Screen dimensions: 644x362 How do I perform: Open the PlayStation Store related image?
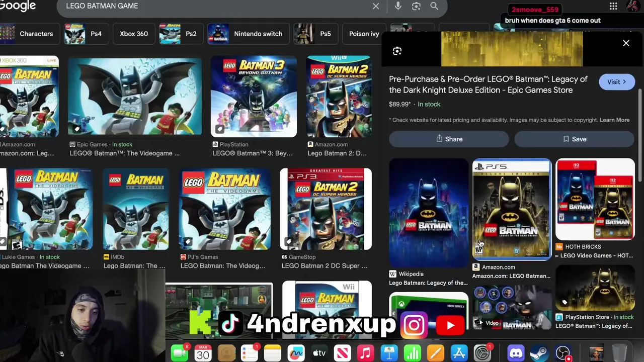click(595, 288)
